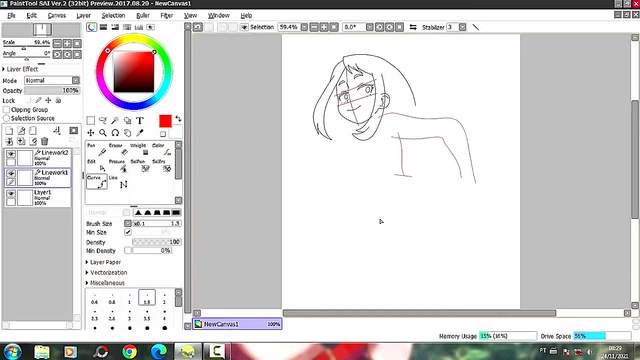Select the Pressure tool

click(x=118, y=166)
